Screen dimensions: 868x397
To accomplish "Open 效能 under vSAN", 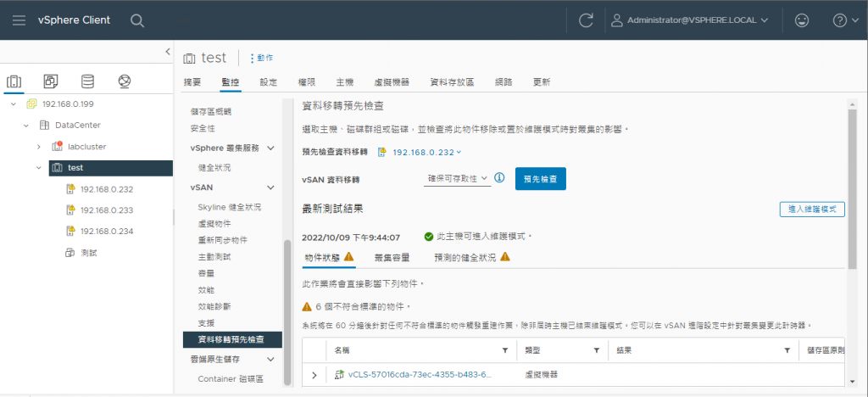I will click(x=206, y=290).
